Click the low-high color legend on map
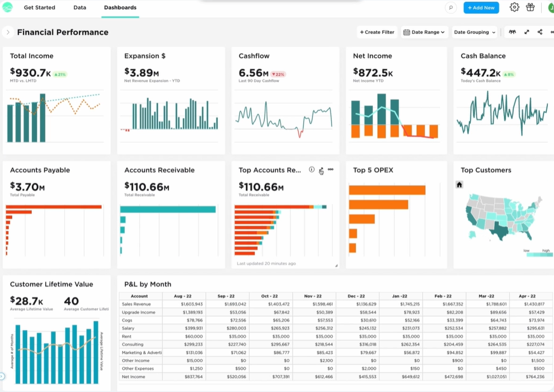The height and width of the screenshot is (392, 554). (539, 254)
